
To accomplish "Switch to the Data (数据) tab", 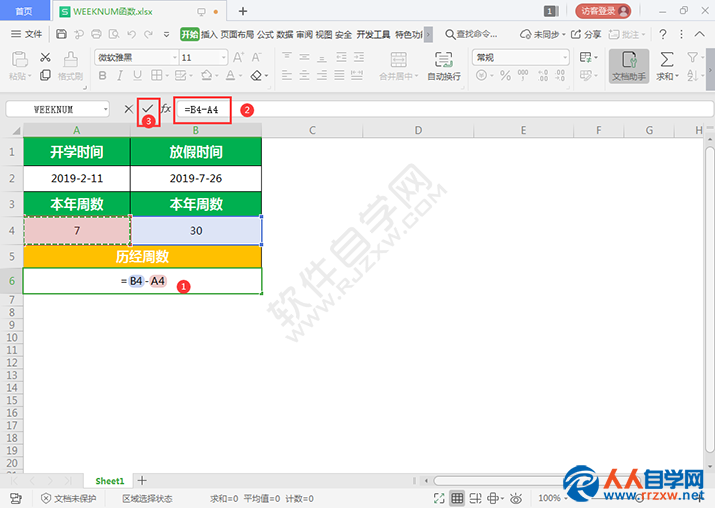I will tap(285, 34).
